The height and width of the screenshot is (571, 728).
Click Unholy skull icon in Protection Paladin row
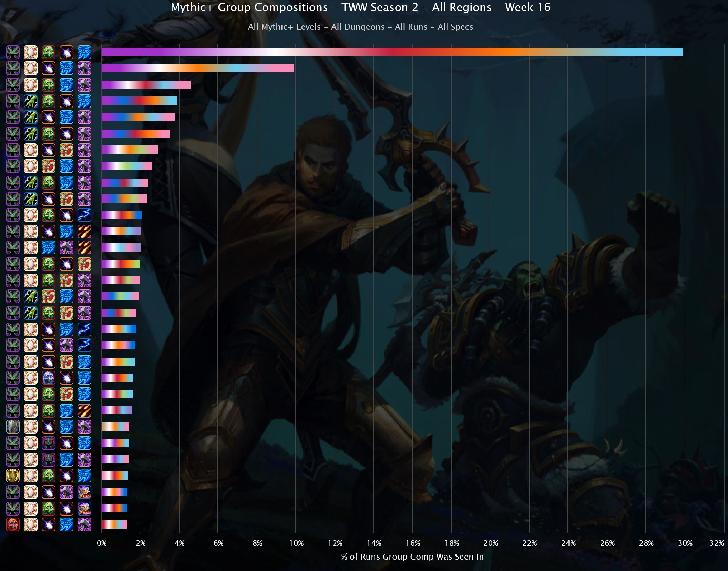click(49, 476)
